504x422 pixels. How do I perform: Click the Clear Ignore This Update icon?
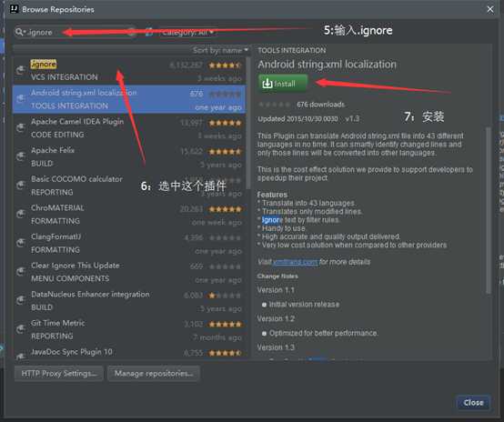[21, 271]
